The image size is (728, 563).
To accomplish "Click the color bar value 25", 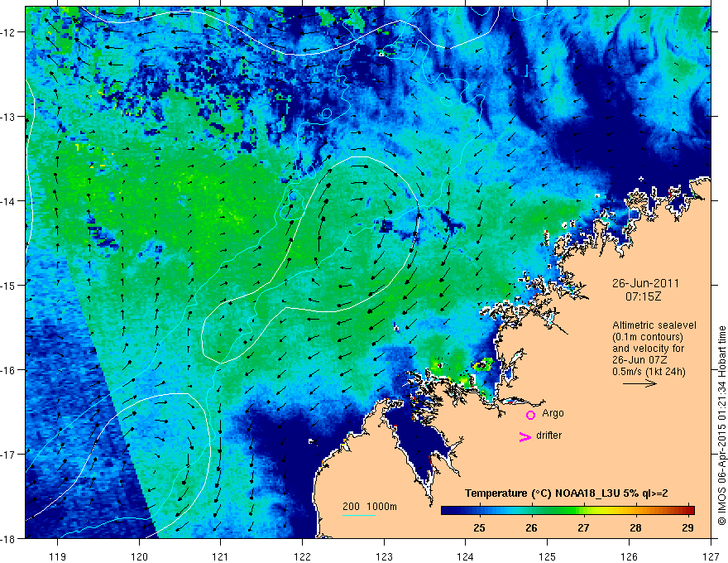I will tap(479, 527).
